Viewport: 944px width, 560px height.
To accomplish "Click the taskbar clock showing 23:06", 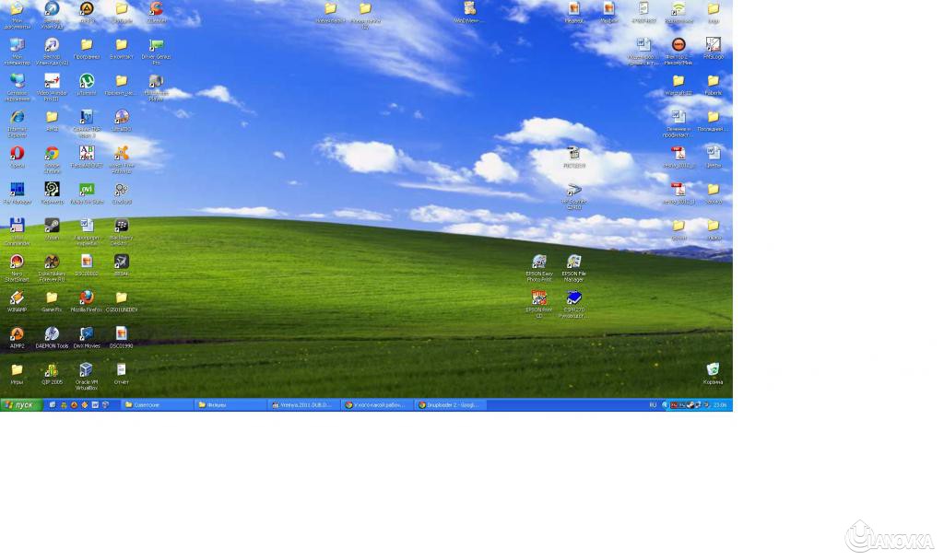I will 720,405.
